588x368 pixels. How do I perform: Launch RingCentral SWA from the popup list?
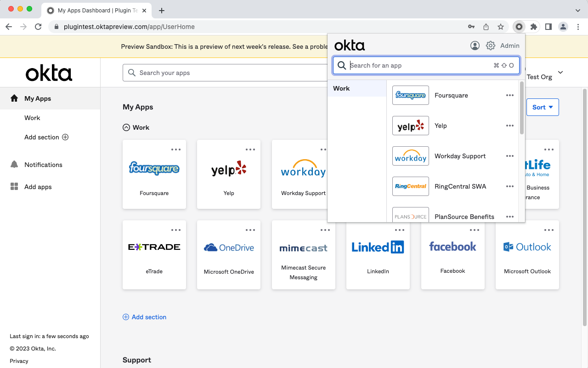point(460,186)
